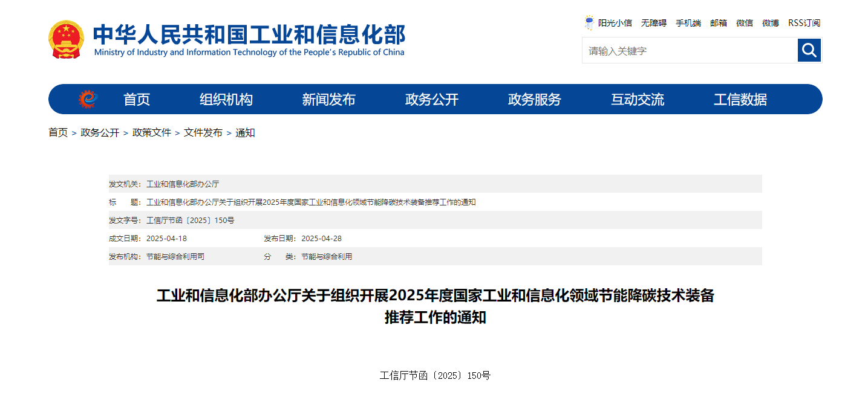Click 文件发布 in the breadcrumb
The width and height of the screenshot is (868, 397).
coord(203,132)
